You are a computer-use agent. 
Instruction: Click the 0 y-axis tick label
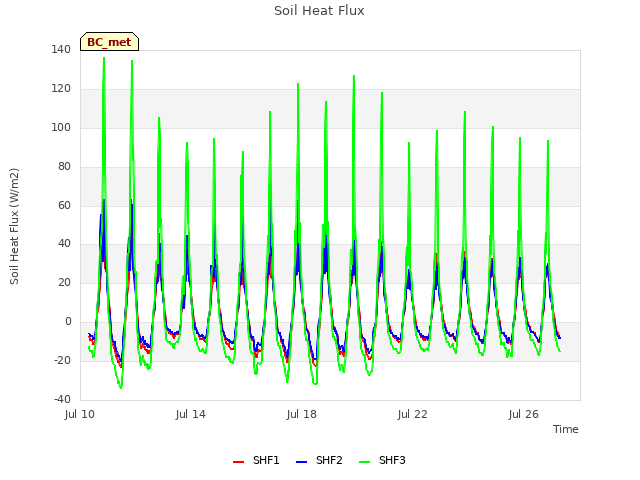68,322
